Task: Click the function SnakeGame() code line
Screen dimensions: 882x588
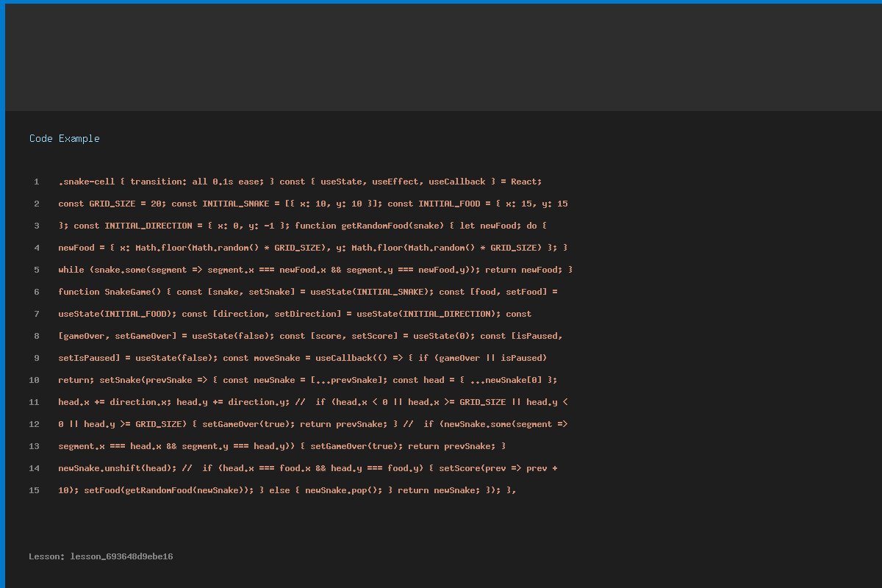Action: 307,292
